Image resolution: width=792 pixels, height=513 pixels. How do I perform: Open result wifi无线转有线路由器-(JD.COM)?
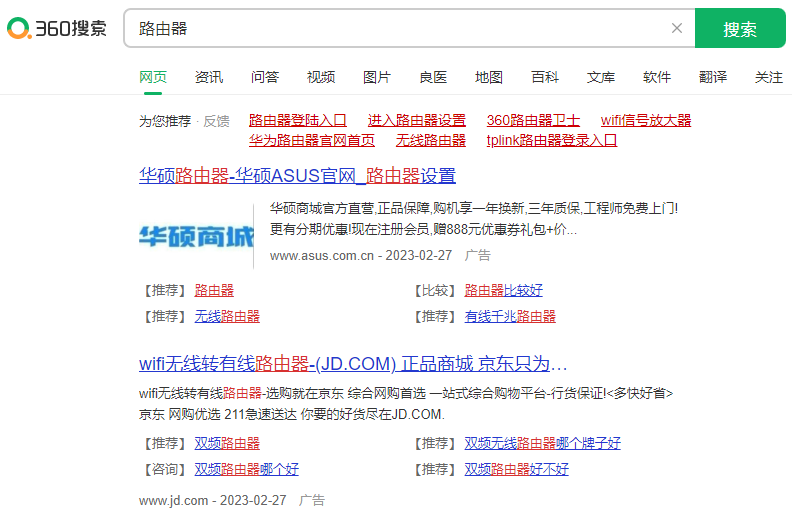(353, 364)
